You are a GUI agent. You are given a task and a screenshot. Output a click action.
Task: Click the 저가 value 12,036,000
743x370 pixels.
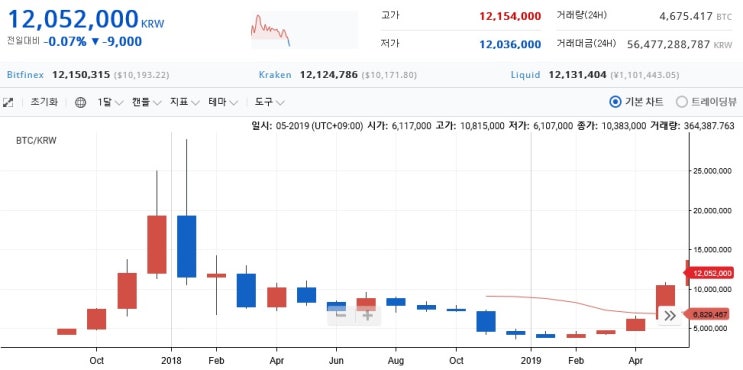point(510,45)
